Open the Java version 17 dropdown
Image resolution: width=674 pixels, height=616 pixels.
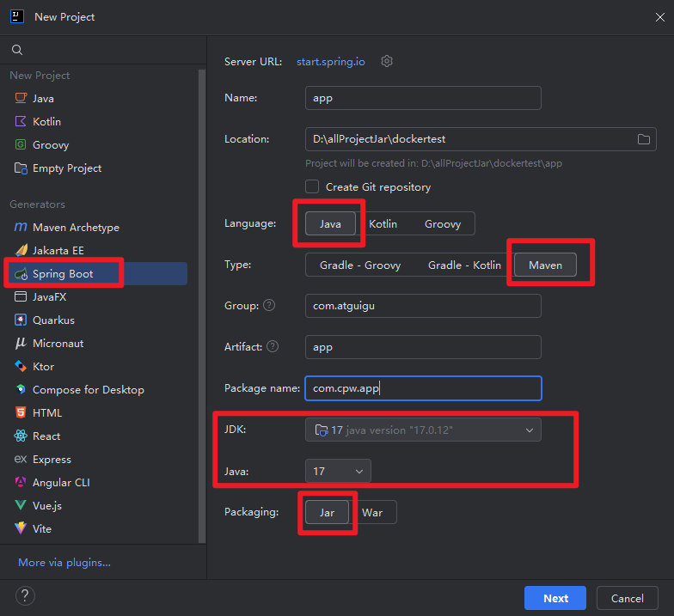[338, 471]
